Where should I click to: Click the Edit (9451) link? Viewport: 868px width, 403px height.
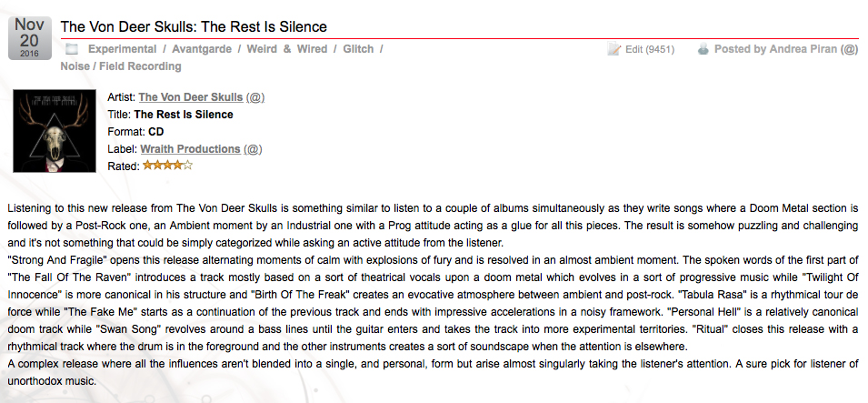point(650,49)
